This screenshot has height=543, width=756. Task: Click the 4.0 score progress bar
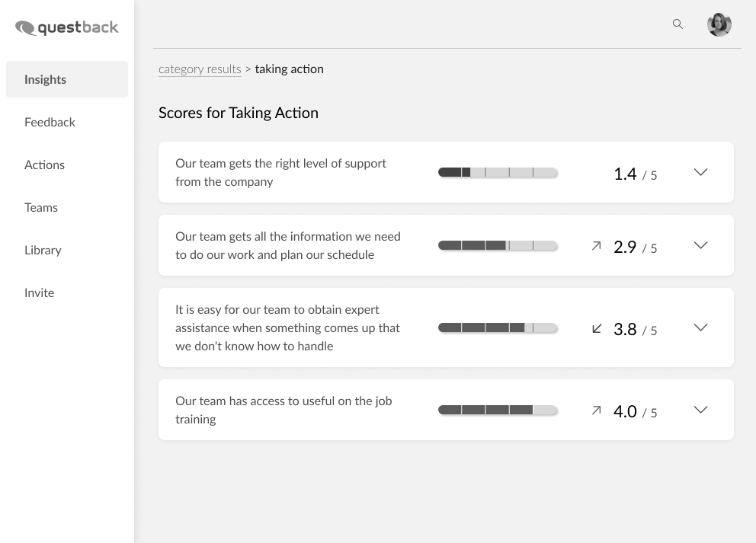point(498,410)
